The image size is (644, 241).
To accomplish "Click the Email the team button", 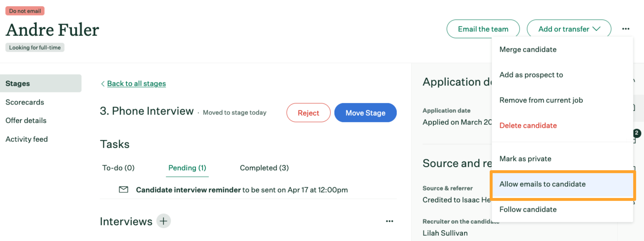I will tap(483, 29).
